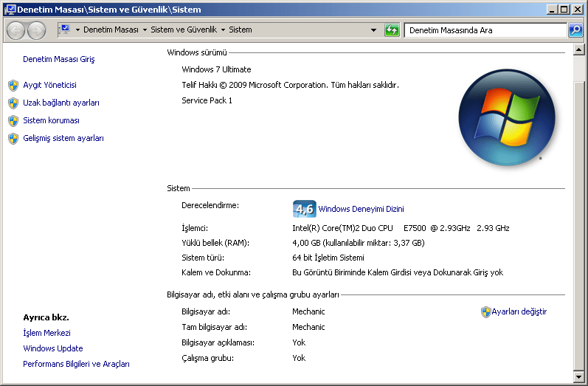Click Mechanic value beside Tam bilgisayar adı
The width and height of the screenshot is (588, 386).
point(308,327)
